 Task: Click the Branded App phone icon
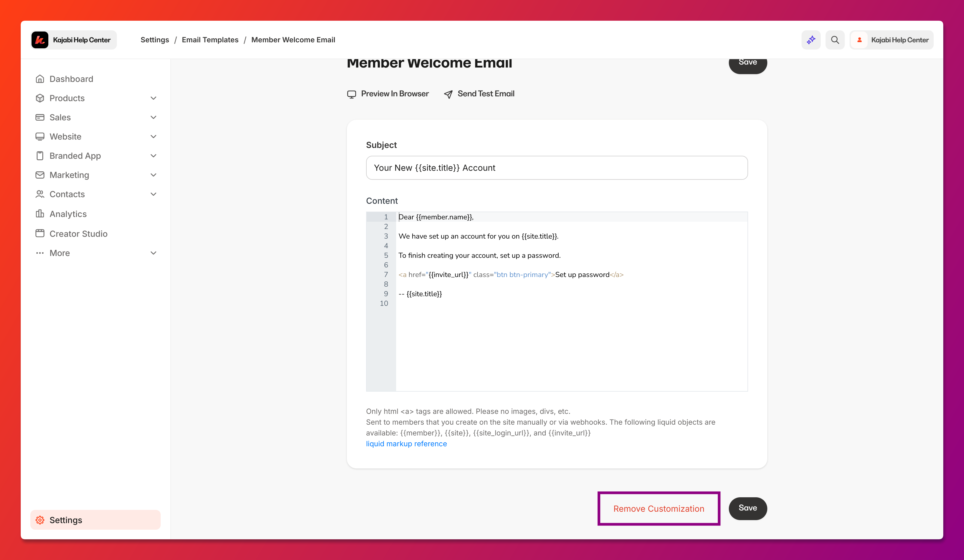(40, 155)
